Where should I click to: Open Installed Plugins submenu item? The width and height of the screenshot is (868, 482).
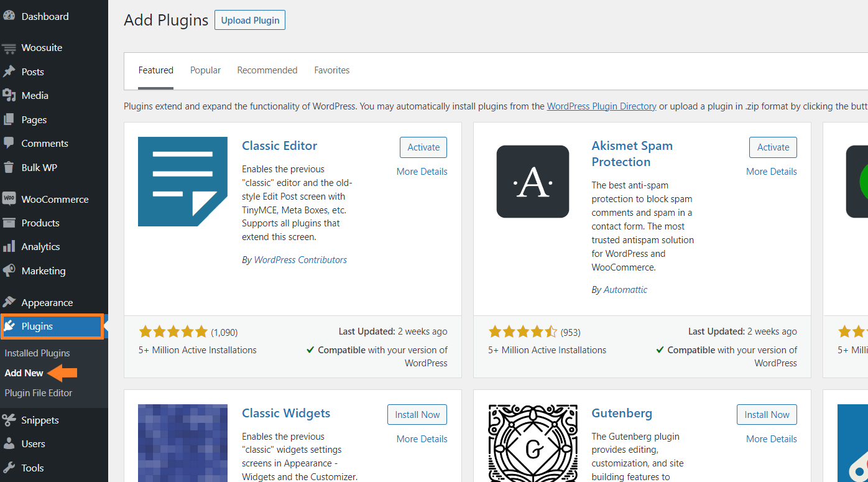point(37,353)
